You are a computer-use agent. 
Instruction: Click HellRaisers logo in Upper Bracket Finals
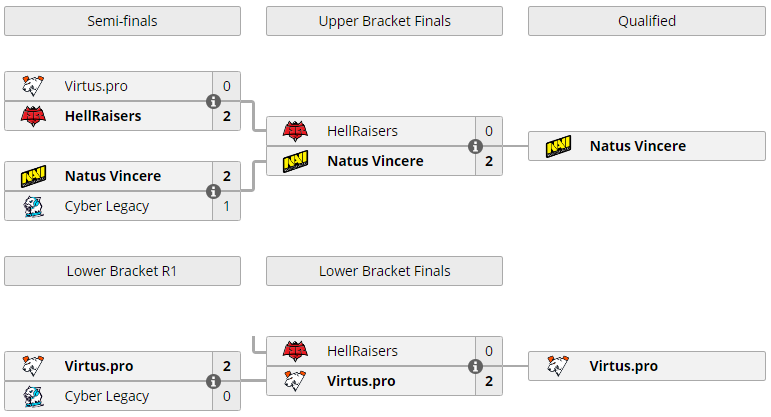[x=296, y=131]
